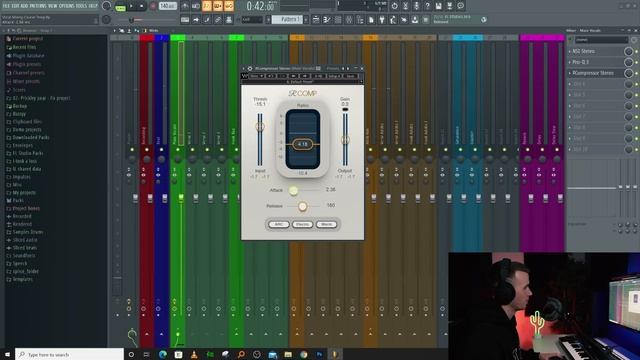Toggle the ARC button in RComp
Viewport: 640px width, 360px height.
(279, 224)
